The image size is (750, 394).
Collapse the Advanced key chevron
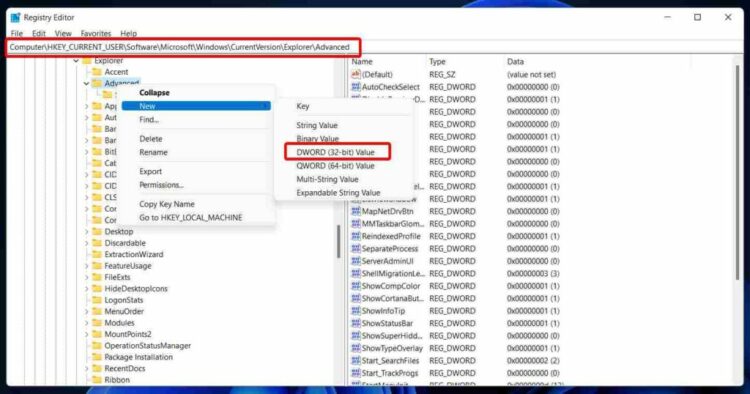tap(86, 83)
